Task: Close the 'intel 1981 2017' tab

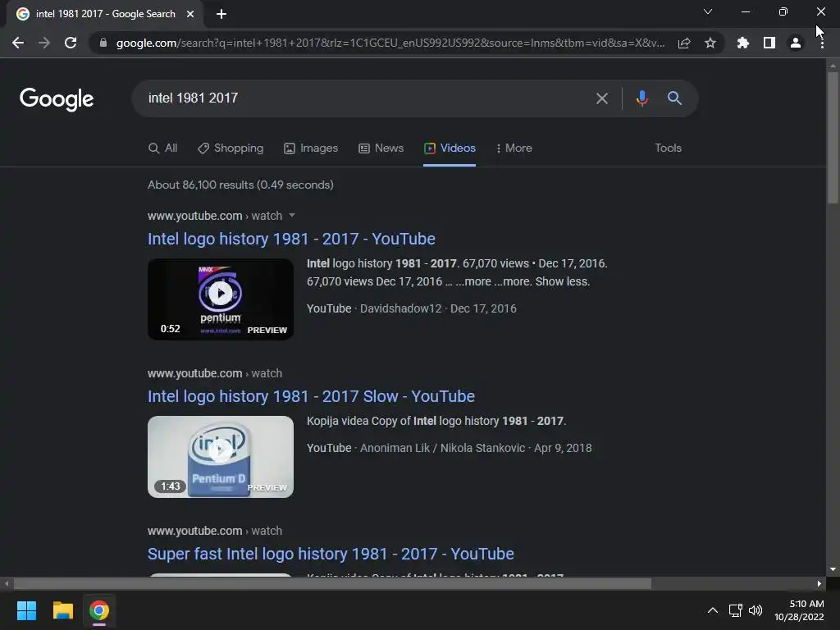Action: [x=190, y=14]
